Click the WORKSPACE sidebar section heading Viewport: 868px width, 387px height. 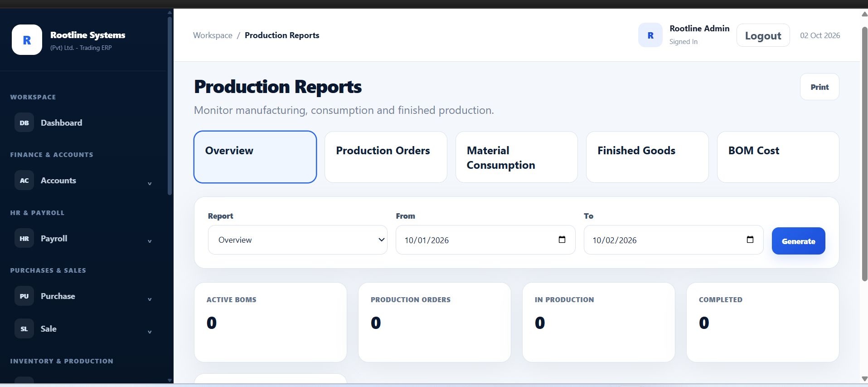click(33, 97)
